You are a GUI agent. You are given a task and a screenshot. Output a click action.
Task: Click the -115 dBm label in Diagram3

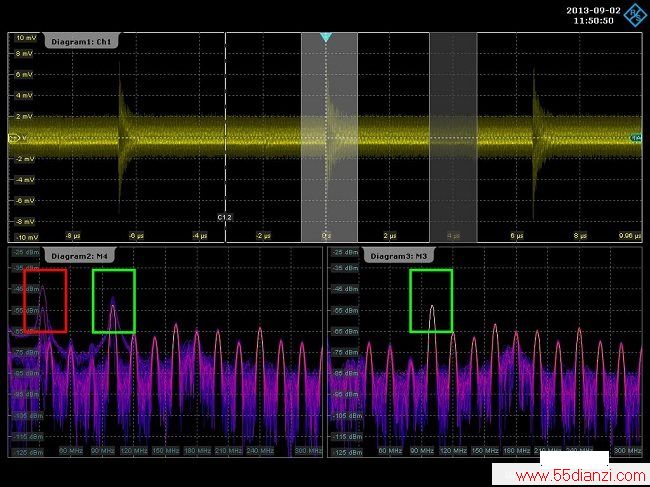click(x=347, y=437)
